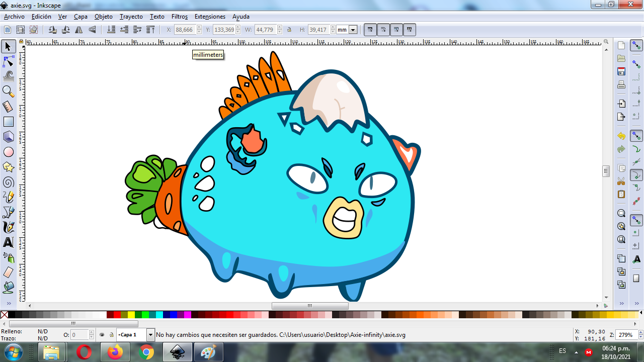Increase the zoom percentage stepper

[x=639, y=332]
